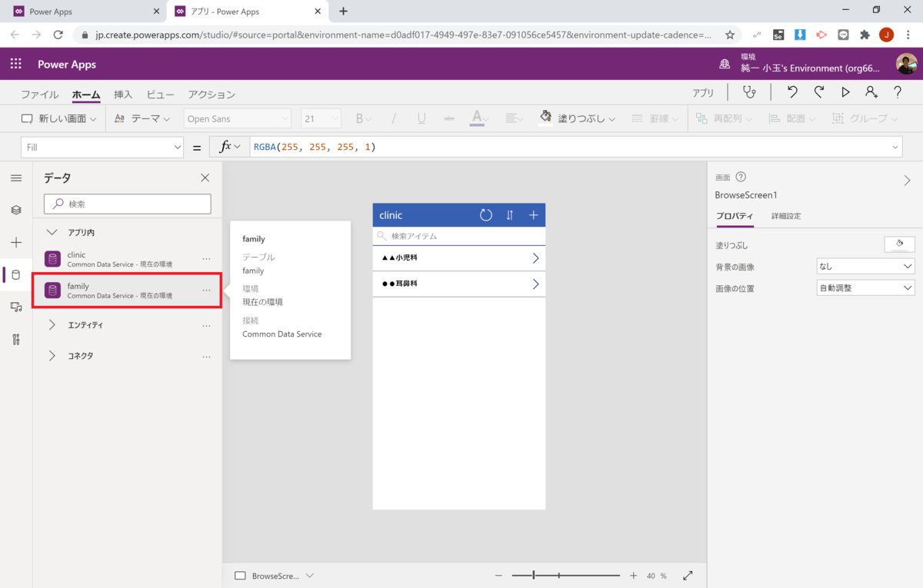Select the clinic data source
This screenshot has height=588, width=923.
[128, 259]
